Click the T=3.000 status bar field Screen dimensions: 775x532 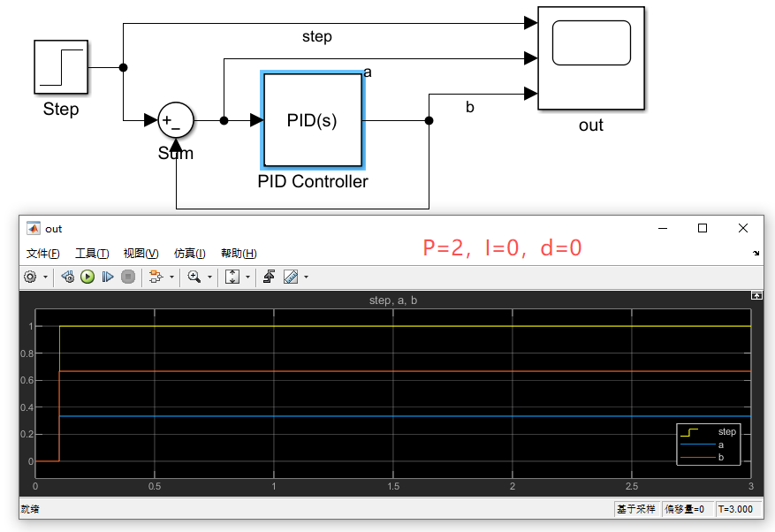(736, 509)
